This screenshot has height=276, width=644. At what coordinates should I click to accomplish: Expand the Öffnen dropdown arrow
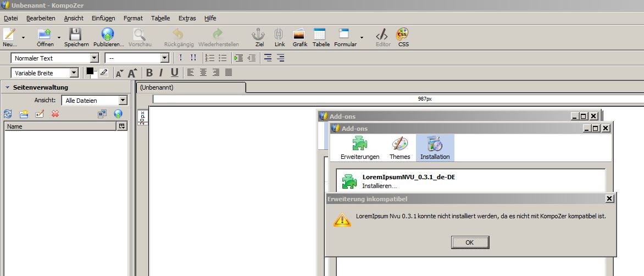pyautogui.click(x=59, y=37)
